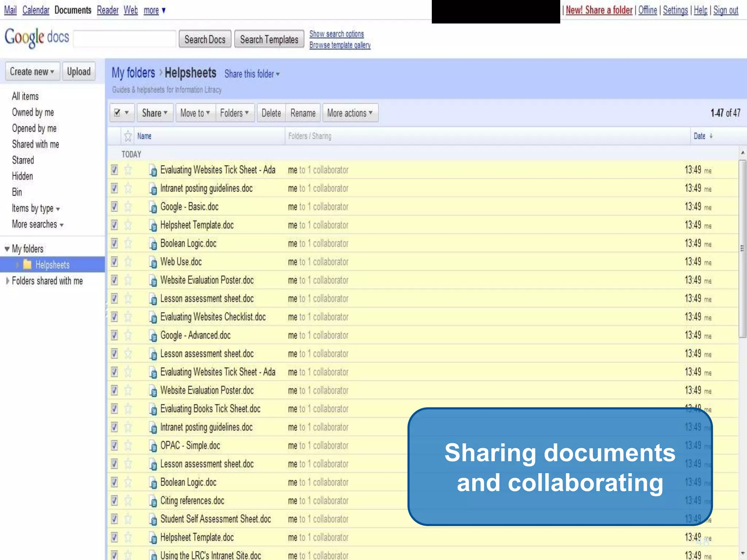
Task: Click the Search Docs button
Action: pyautogui.click(x=205, y=39)
